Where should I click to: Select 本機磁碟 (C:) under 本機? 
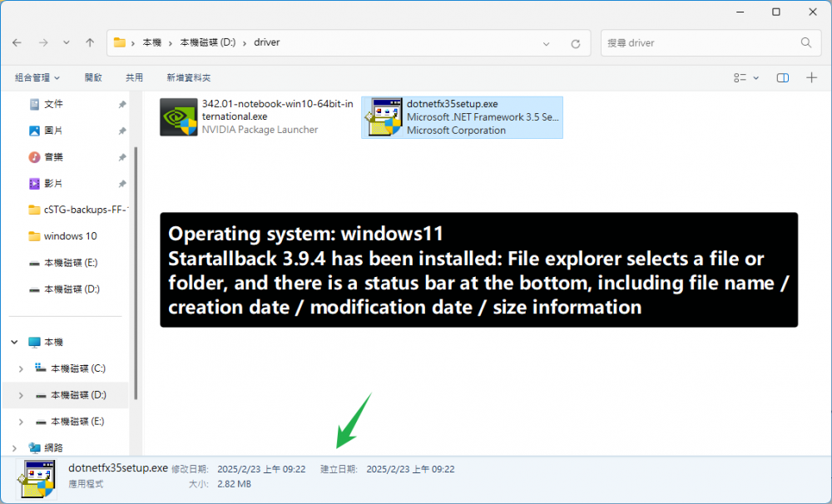coord(78,368)
